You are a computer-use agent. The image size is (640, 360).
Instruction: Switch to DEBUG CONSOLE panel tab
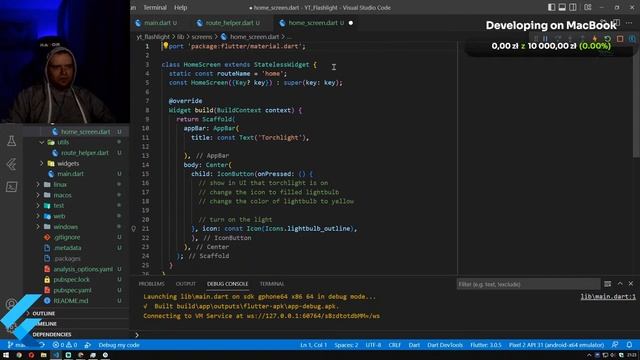pos(227,284)
